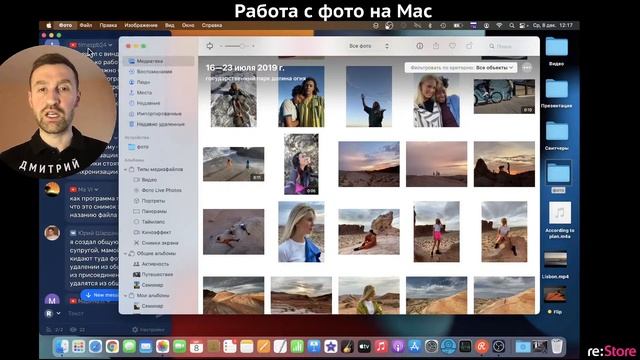Click the Share icon in the Photos toolbar

(x=436, y=46)
